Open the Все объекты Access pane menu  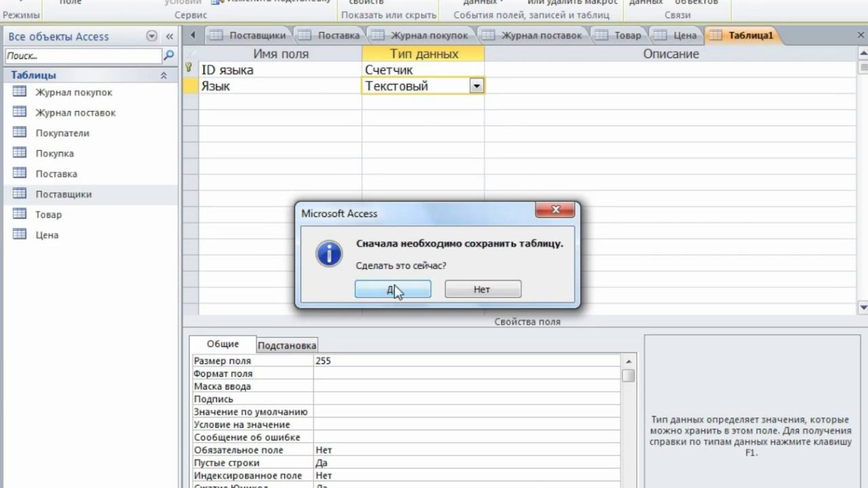152,37
